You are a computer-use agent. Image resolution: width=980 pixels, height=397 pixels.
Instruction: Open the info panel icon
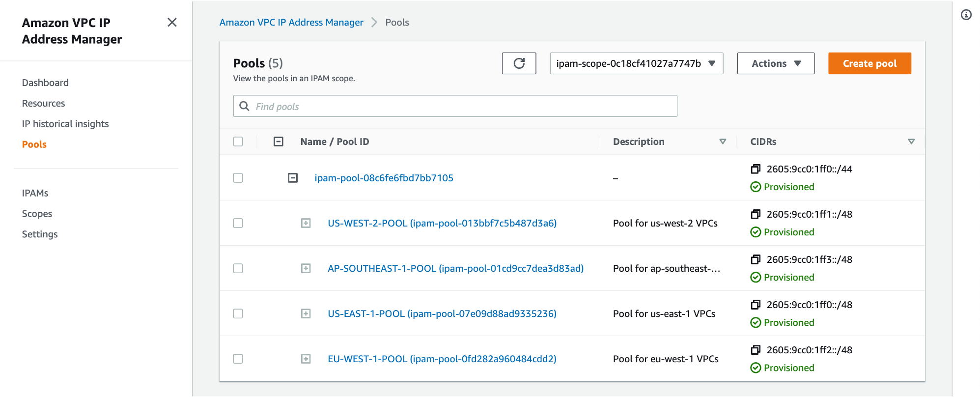click(966, 15)
